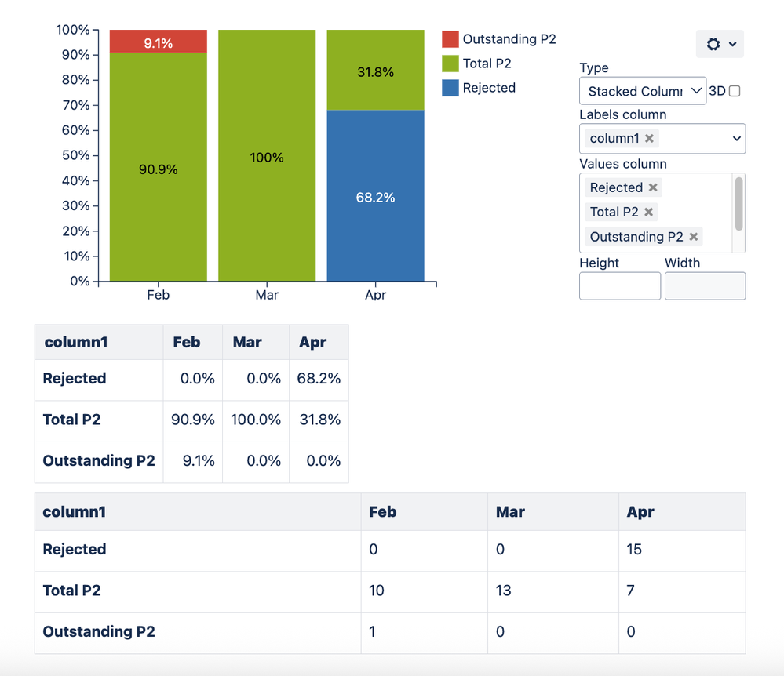Click the Feb header in bottom table

(383, 512)
